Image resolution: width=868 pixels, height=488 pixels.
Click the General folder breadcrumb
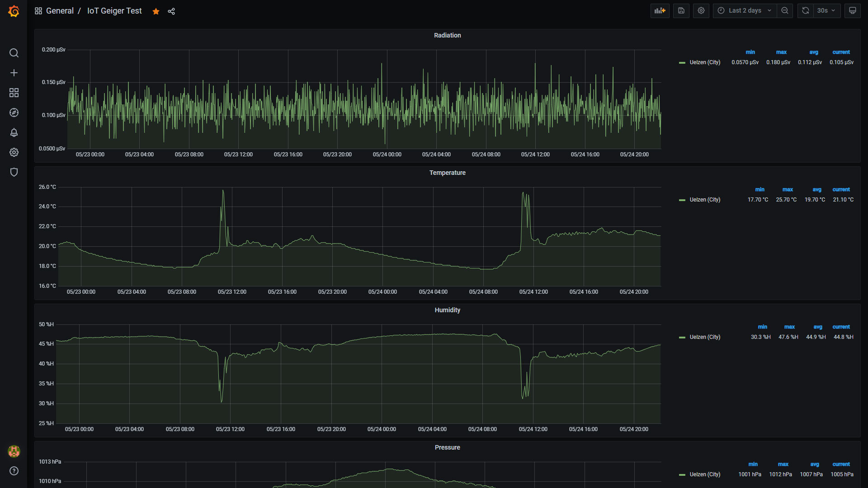tap(60, 11)
